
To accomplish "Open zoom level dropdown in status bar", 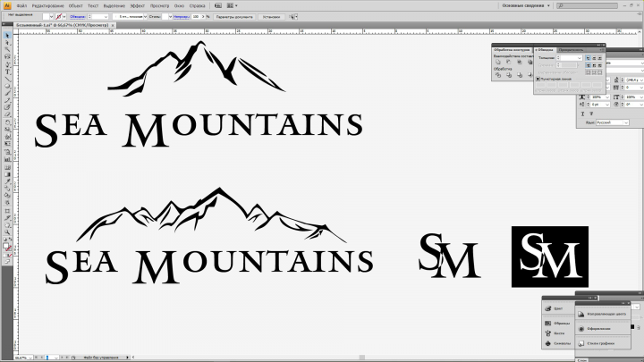I will [x=30, y=358].
